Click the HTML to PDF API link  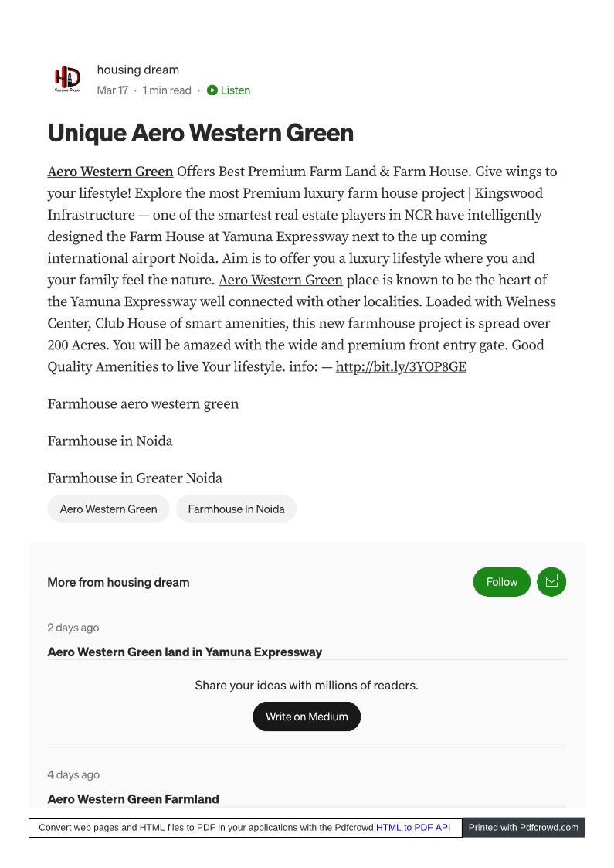coord(412,827)
